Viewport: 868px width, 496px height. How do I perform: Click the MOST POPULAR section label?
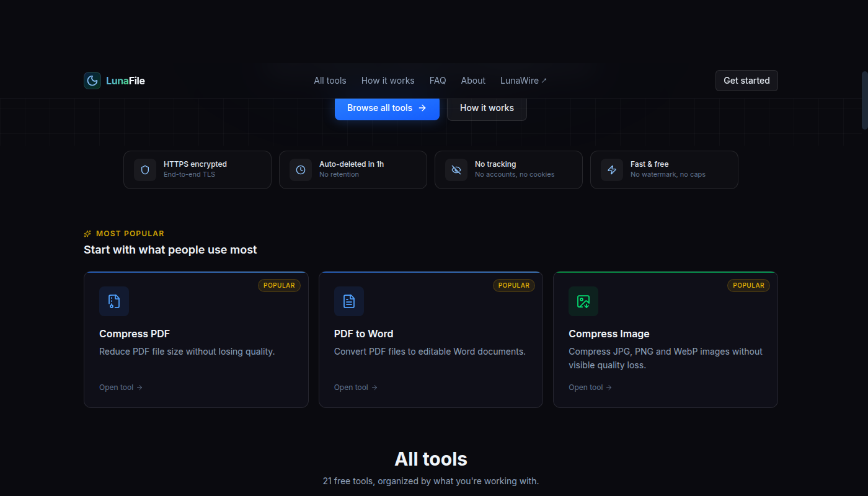(130, 234)
